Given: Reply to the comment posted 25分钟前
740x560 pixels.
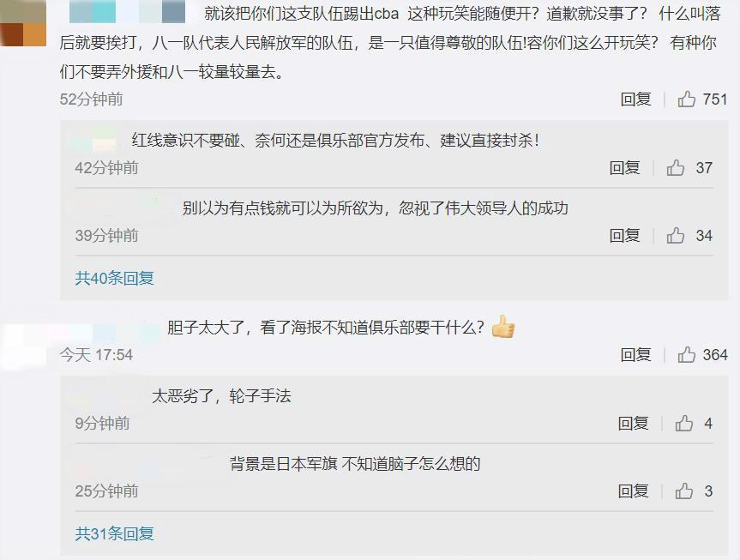Looking at the screenshot, I should click(634, 491).
